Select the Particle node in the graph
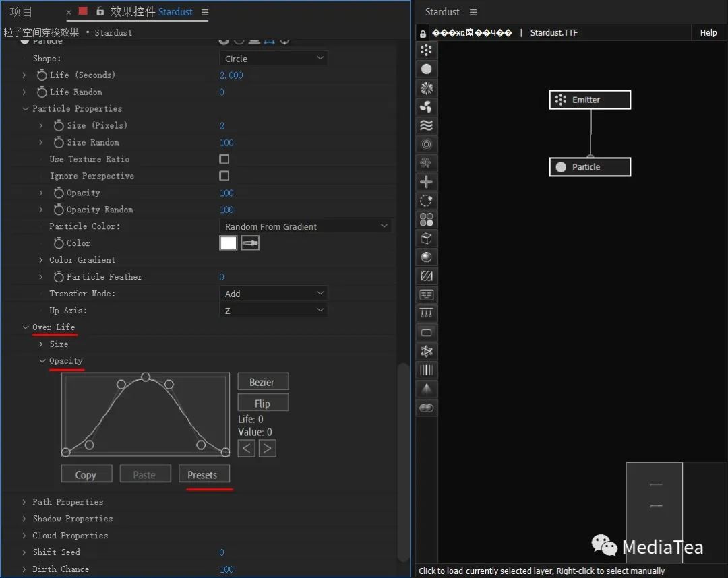This screenshot has width=728, height=578. pyautogui.click(x=590, y=167)
